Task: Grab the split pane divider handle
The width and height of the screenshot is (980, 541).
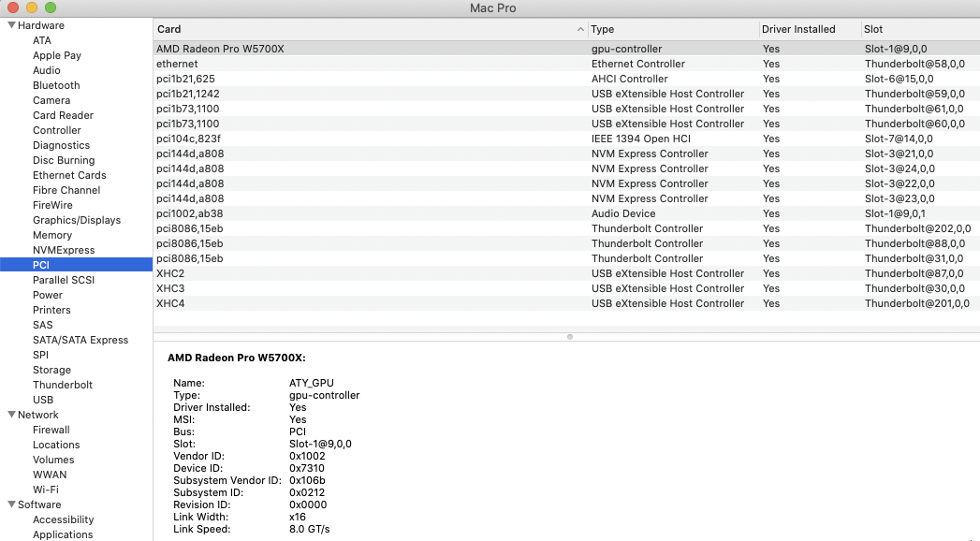Action: (569, 337)
